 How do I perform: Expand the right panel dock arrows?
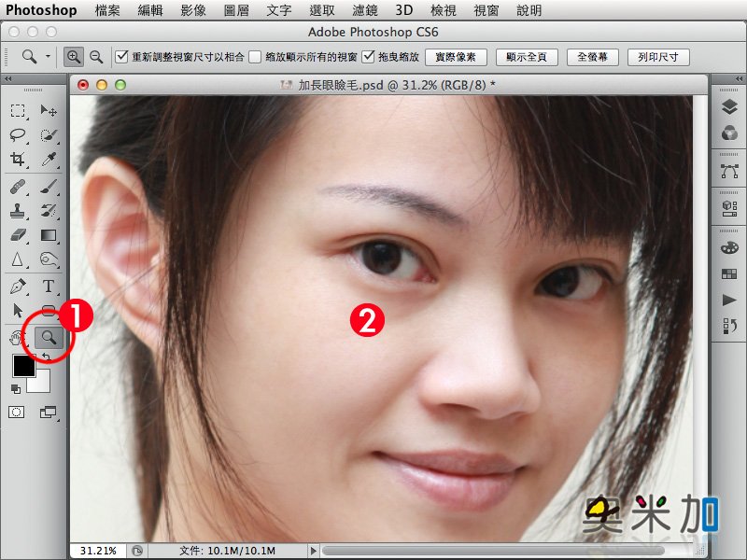pos(739,78)
